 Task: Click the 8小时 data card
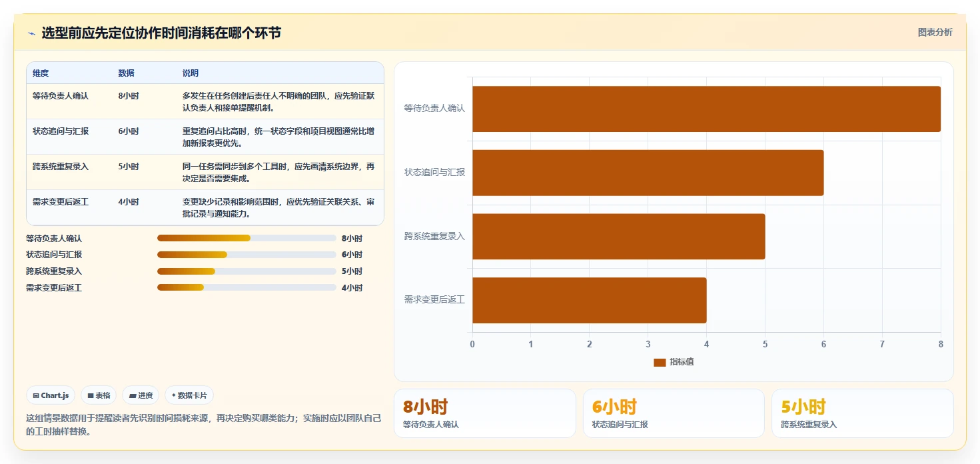(484, 413)
